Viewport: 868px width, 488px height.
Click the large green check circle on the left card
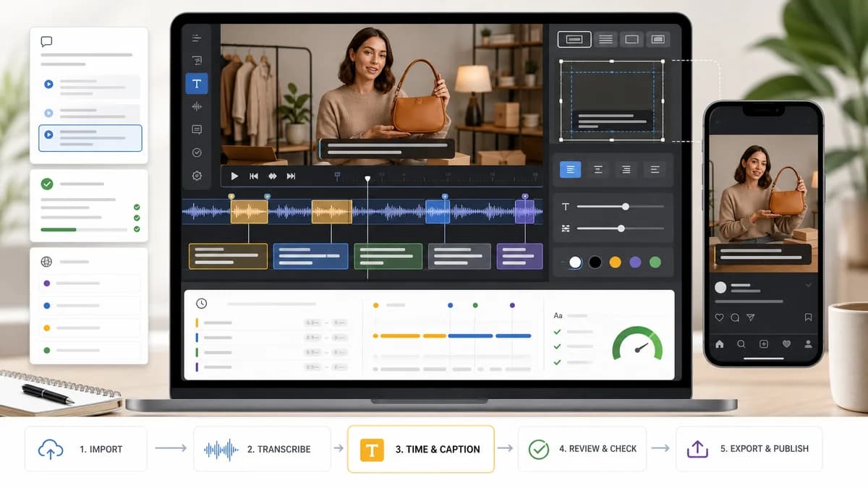click(x=47, y=184)
